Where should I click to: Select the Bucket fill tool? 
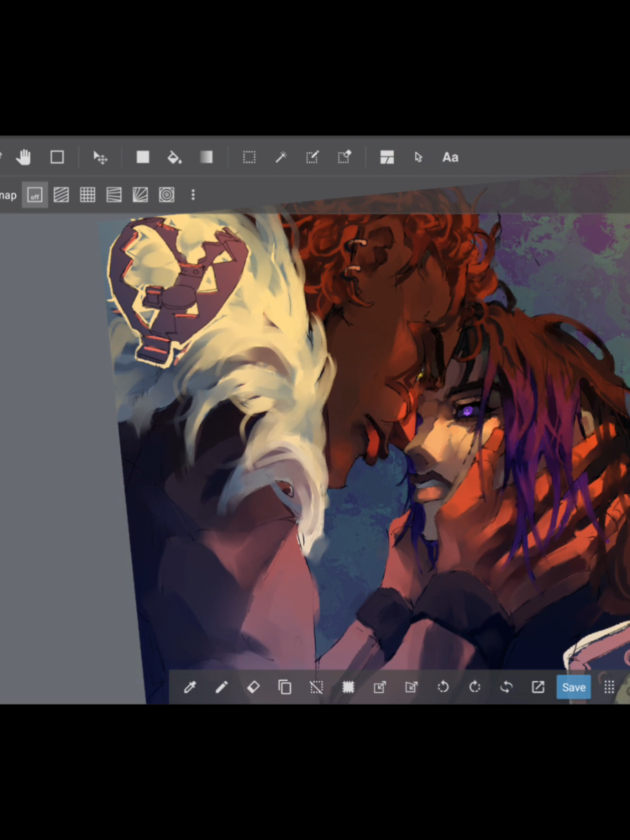coord(175,157)
